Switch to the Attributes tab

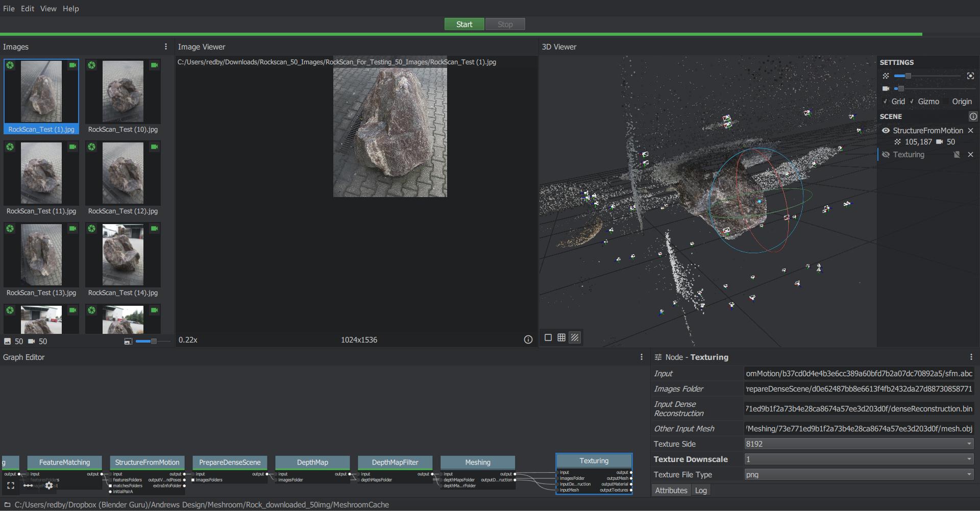click(x=671, y=491)
